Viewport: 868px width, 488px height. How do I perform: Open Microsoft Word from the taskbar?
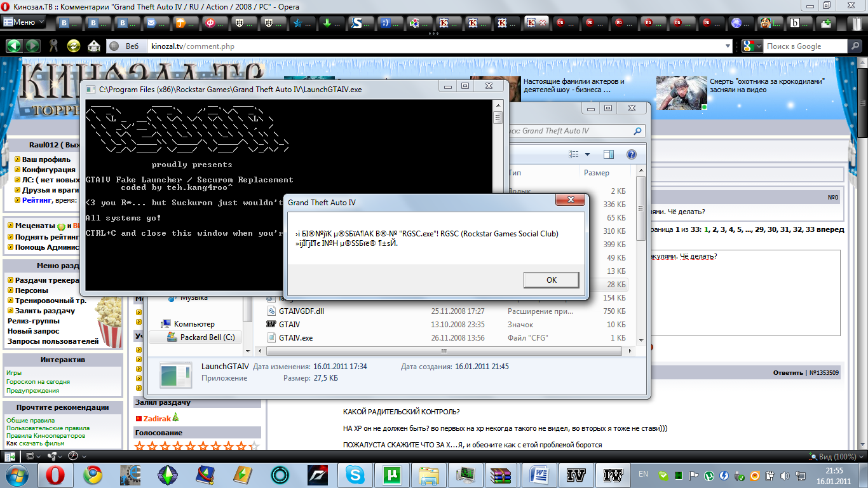coord(539,475)
